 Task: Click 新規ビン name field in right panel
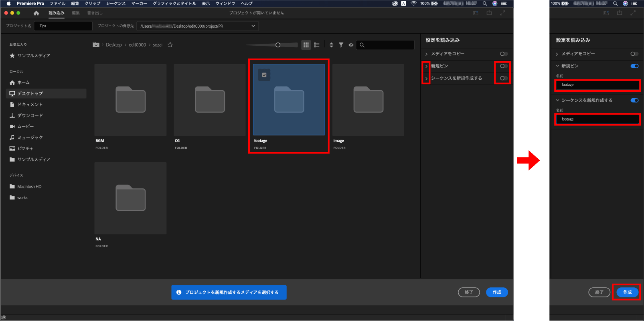point(597,85)
